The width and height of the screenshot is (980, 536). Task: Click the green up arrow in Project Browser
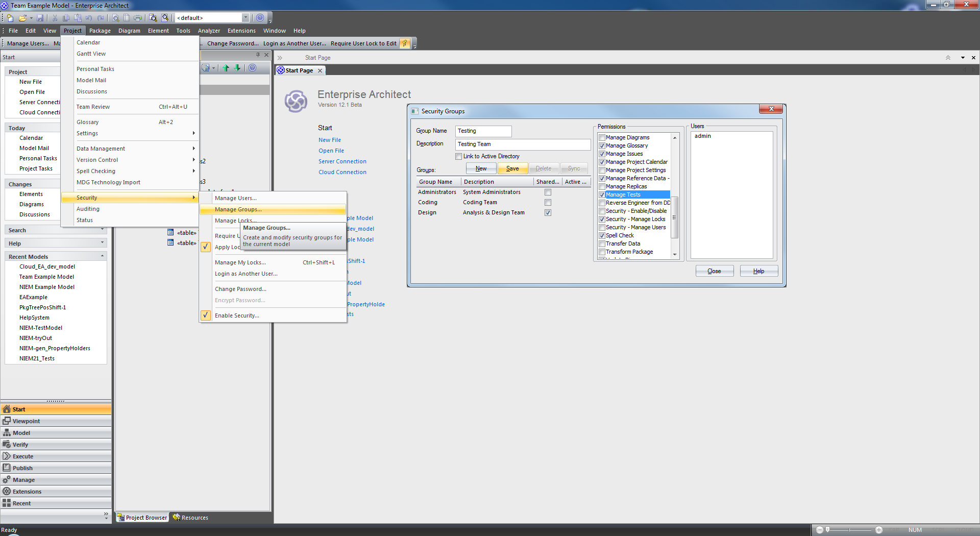point(226,68)
